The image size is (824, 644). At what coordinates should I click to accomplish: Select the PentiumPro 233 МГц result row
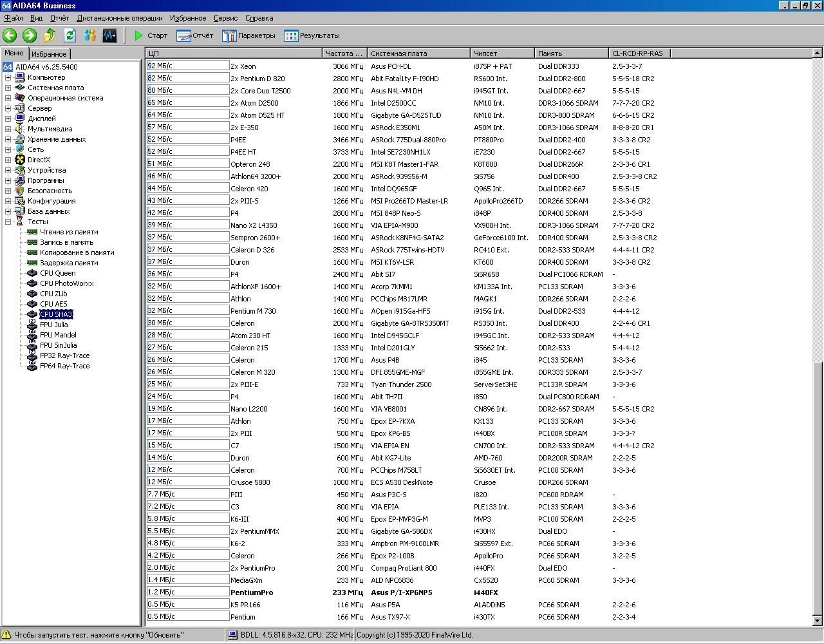pyautogui.click(x=479, y=592)
